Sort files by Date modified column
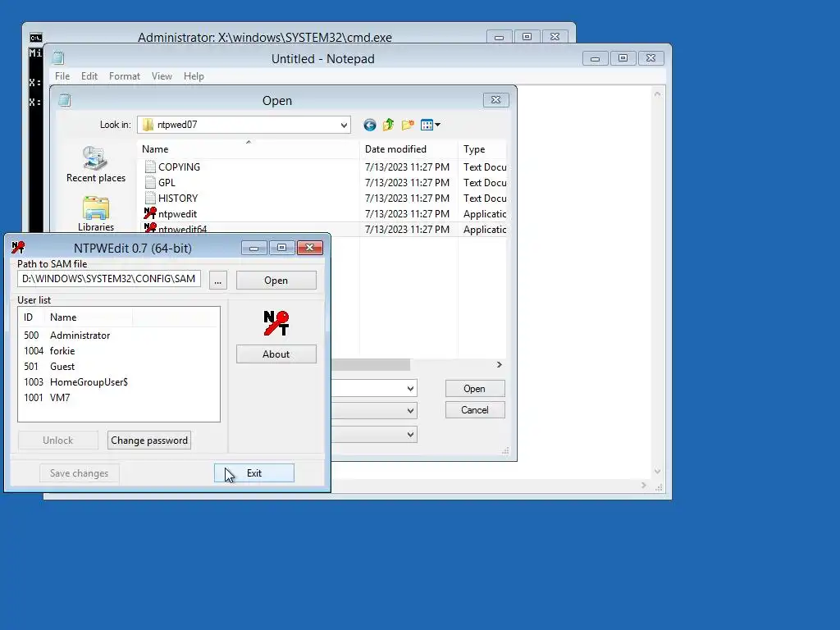Image resolution: width=840 pixels, height=630 pixels. pos(409,149)
